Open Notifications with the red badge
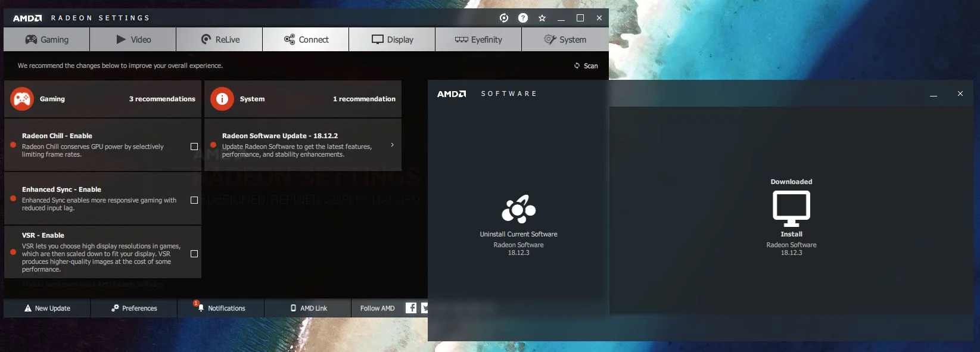This screenshot has width=980, height=352. tap(221, 308)
